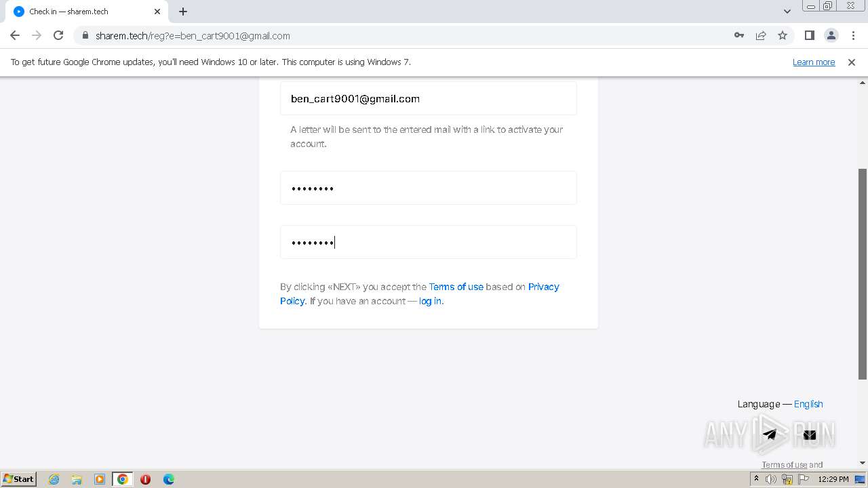Open saved passwords key icon
The image size is (868, 488).
(x=739, y=35)
